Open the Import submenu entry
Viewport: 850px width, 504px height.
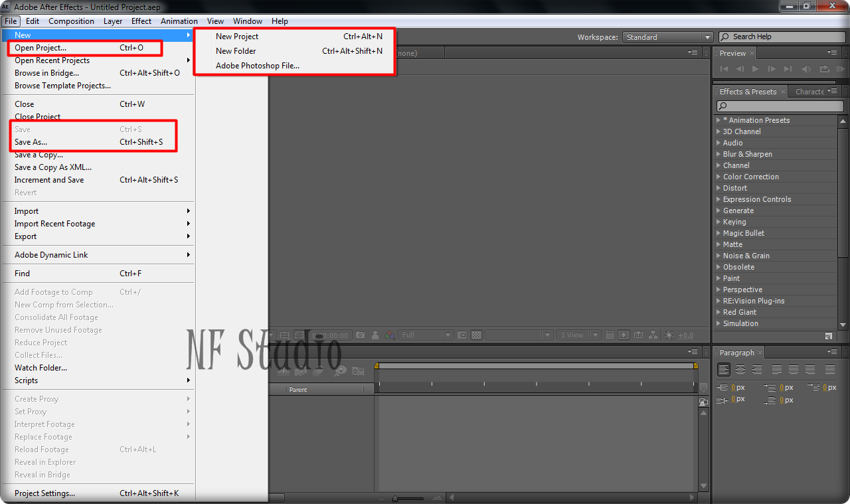[x=98, y=211]
